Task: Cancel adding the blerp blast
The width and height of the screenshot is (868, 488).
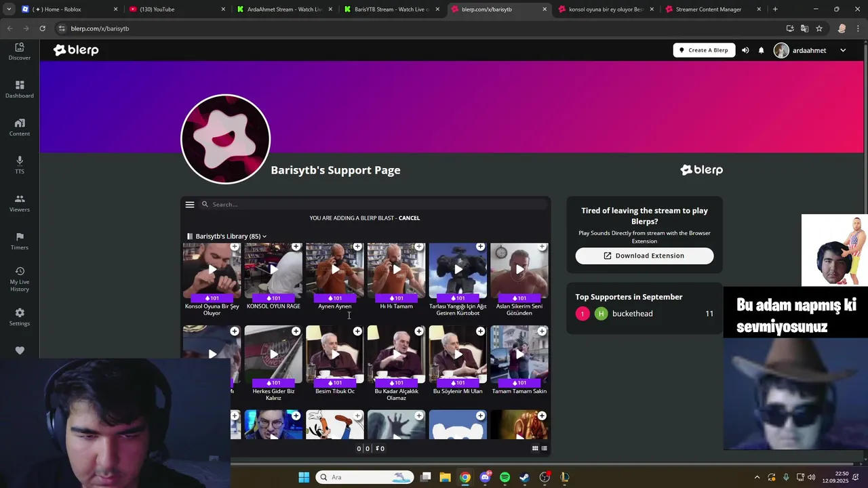Action: (409, 218)
